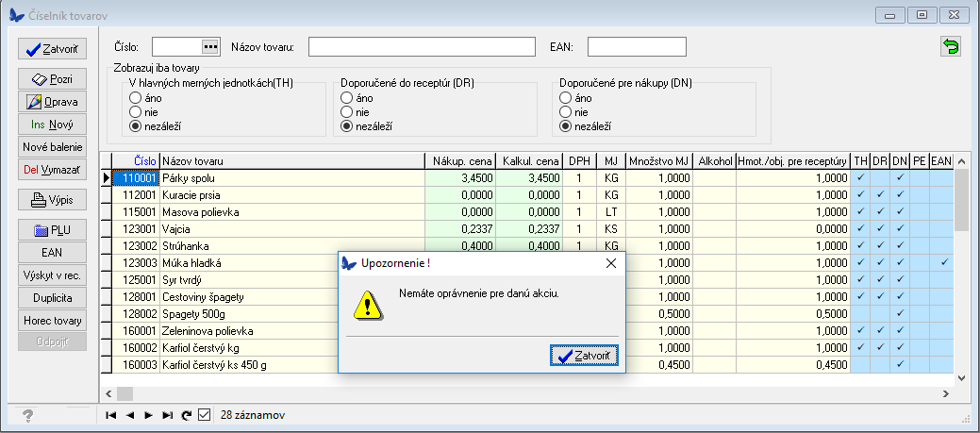Click the Názov tovaru column header
This screenshot has height=433, width=980.
coord(291,161)
